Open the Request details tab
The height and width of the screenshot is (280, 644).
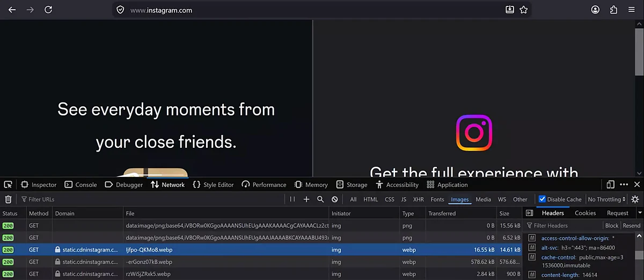pyautogui.click(x=617, y=213)
